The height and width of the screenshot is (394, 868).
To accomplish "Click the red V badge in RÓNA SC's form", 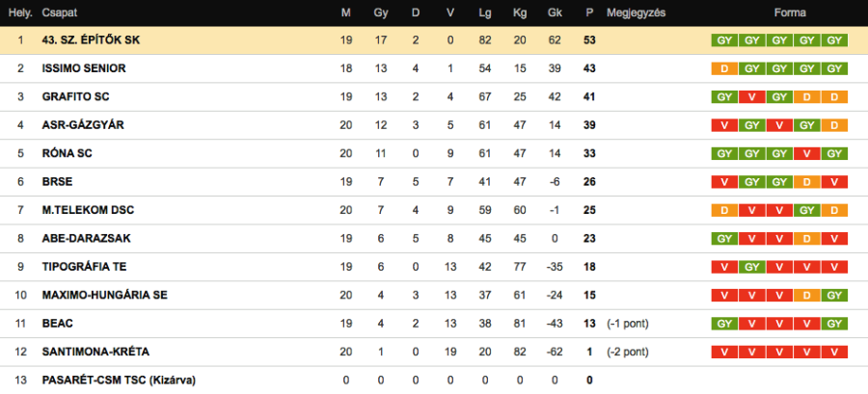I will [807, 153].
